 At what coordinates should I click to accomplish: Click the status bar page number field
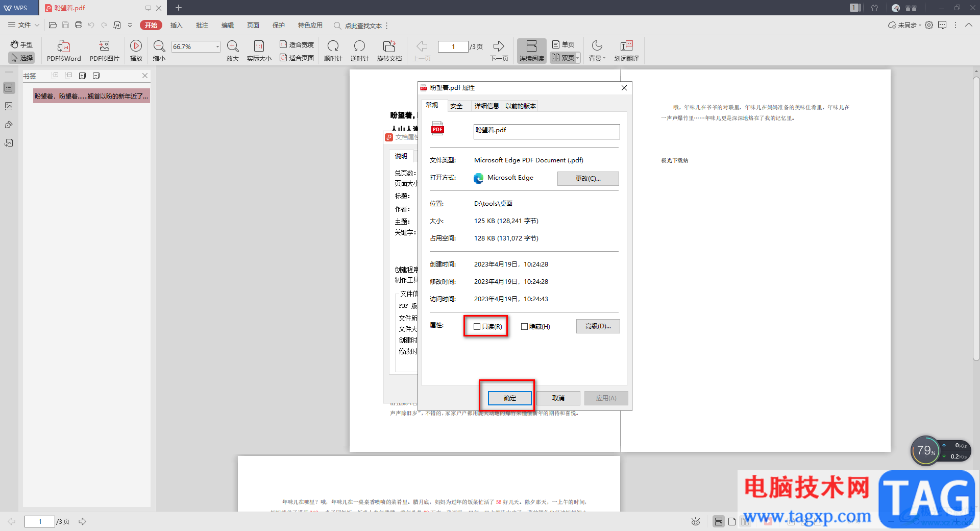[x=40, y=521]
